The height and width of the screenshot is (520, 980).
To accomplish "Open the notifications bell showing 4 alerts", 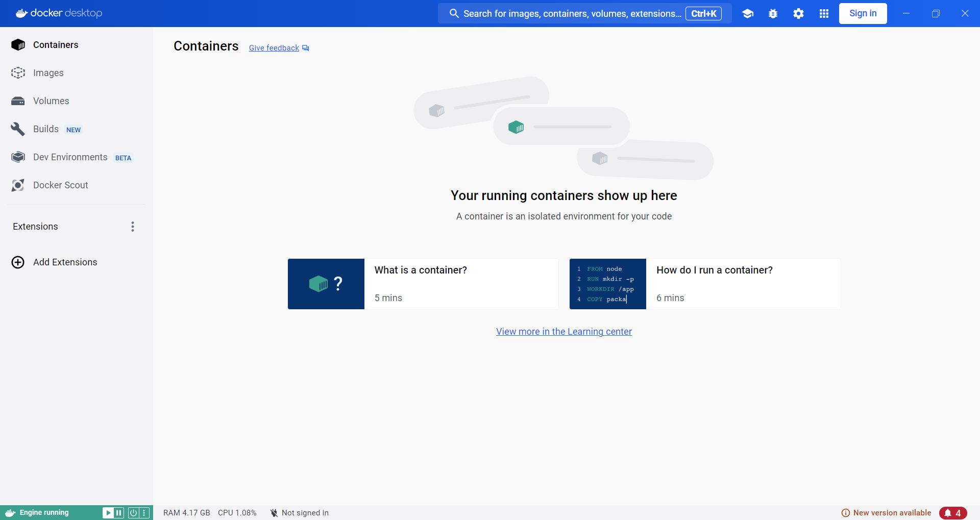I will (953, 512).
